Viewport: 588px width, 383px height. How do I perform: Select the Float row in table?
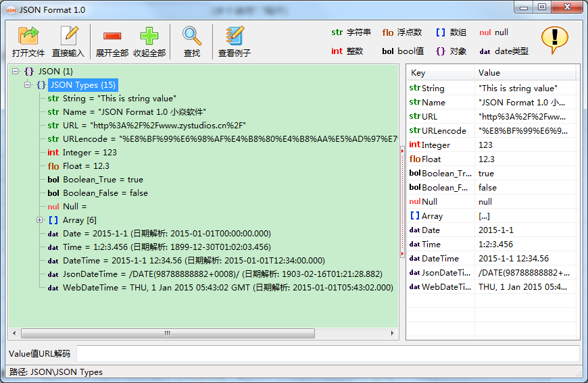coord(491,159)
